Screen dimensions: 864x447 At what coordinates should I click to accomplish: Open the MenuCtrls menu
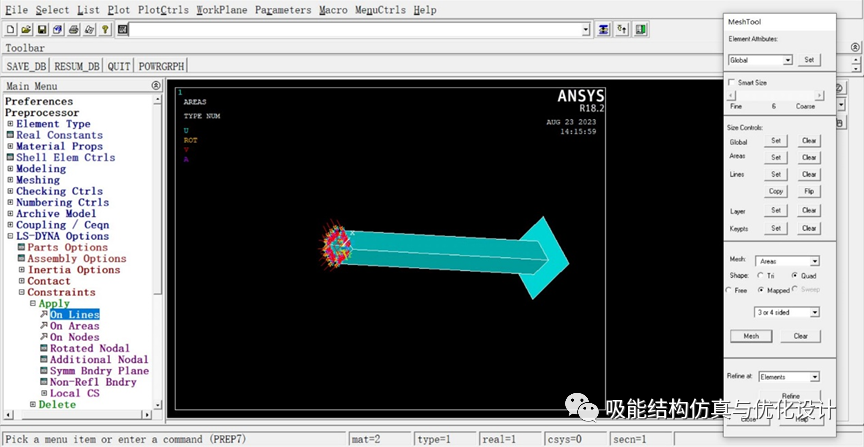click(x=380, y=10)
